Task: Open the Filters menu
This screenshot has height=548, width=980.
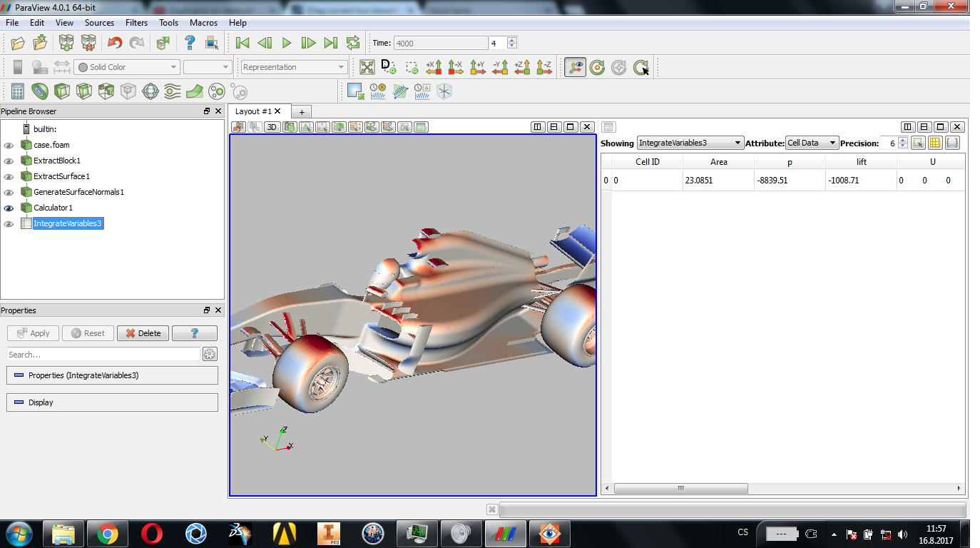Action: [136, 23]
